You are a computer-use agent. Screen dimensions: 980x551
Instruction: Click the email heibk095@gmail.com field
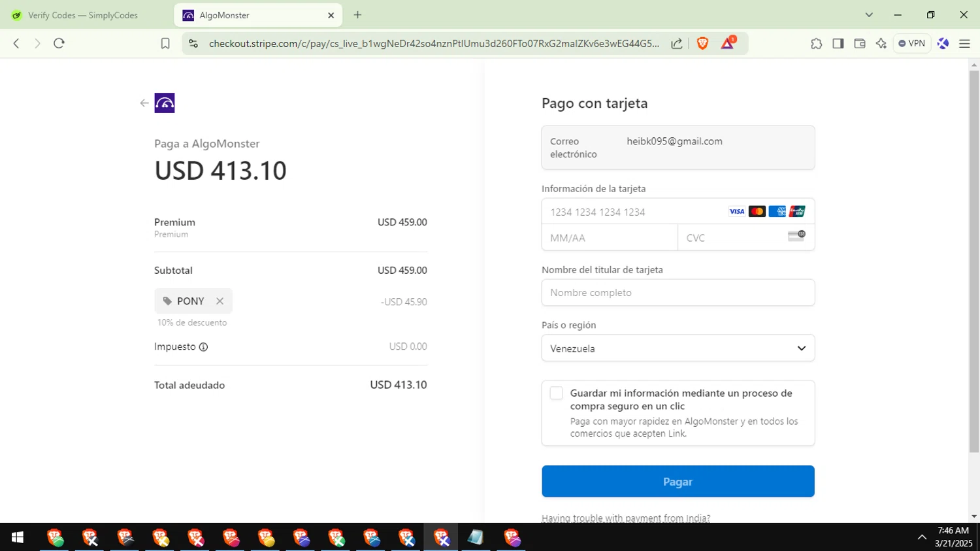pos(678,148)
